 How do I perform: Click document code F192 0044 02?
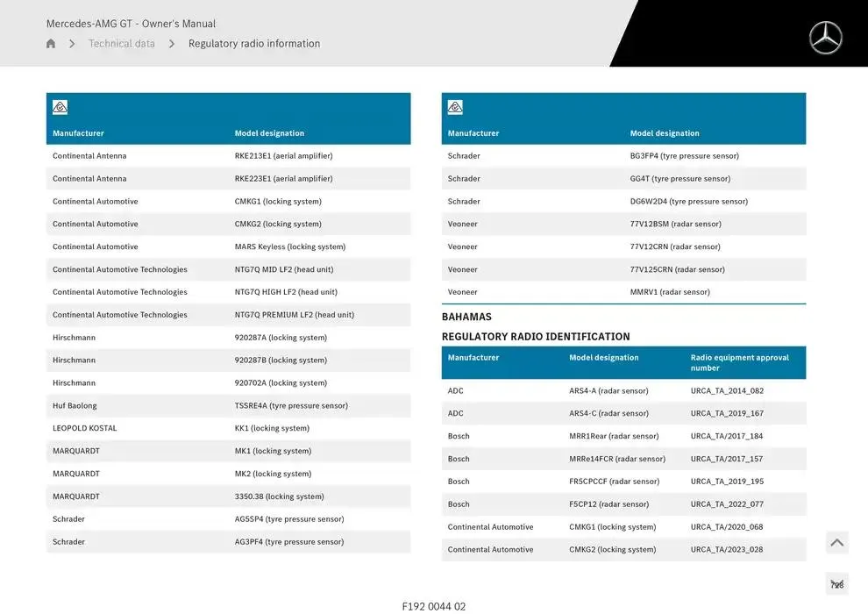point(434,606)
